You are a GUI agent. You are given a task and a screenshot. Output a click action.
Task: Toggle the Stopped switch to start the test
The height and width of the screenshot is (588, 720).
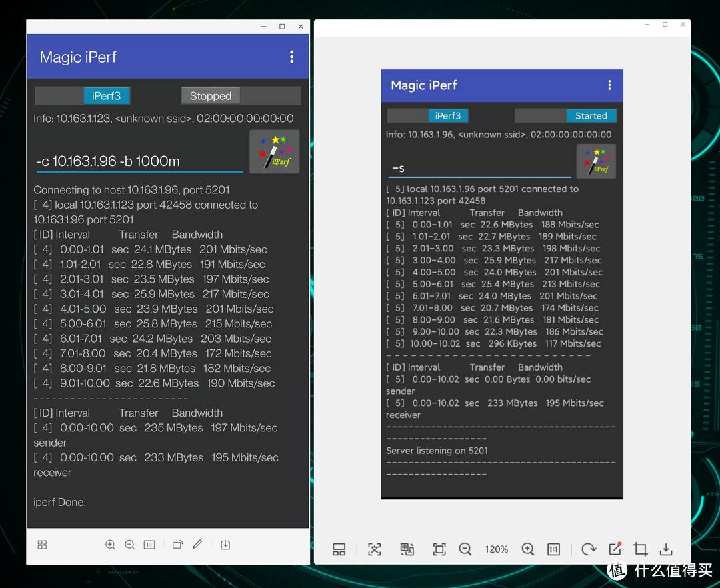click(x=241, y=96)
